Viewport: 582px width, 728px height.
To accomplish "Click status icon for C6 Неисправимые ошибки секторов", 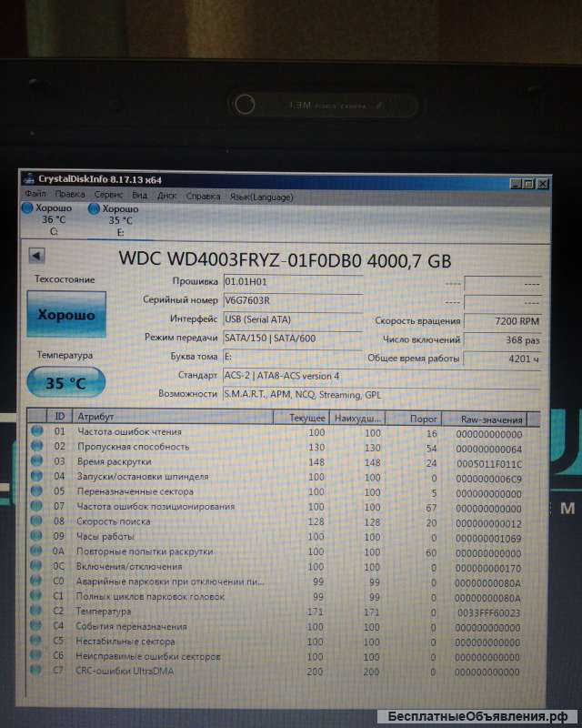I will 35,654.
